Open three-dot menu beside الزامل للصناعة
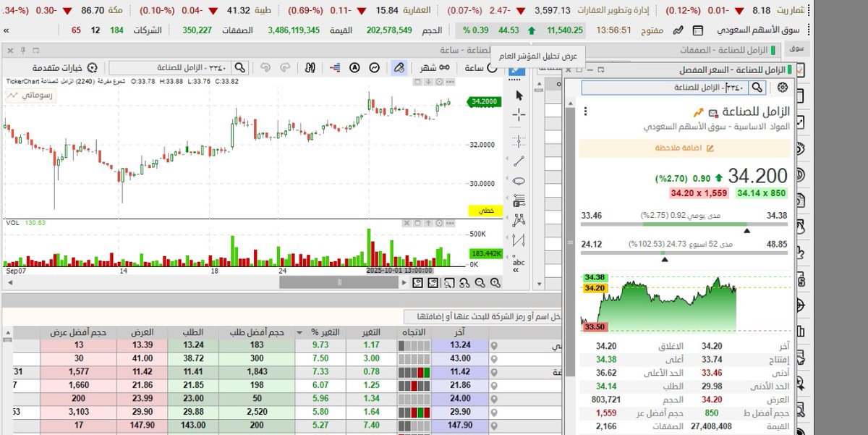Screen dimensions: 868x435 coord(584,111)
